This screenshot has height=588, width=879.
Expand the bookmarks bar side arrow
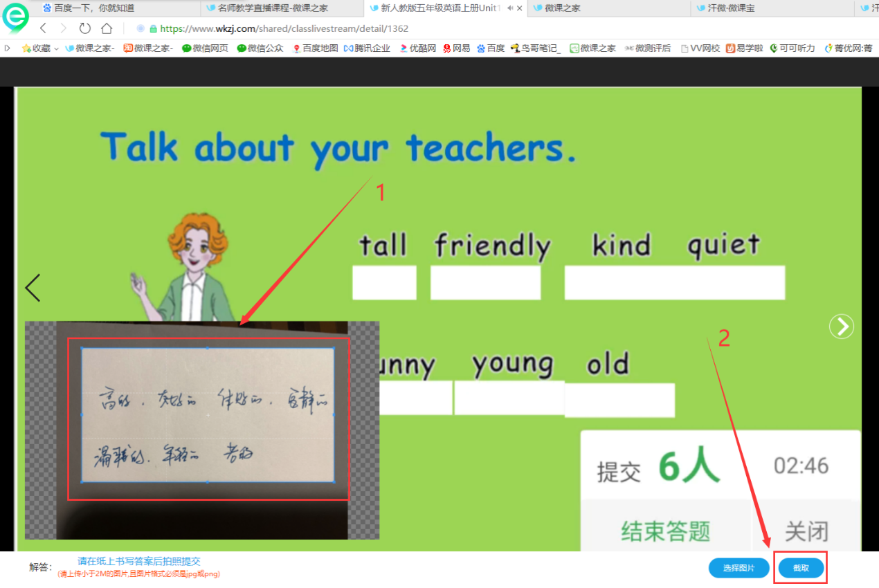click(x=8, y=48)
